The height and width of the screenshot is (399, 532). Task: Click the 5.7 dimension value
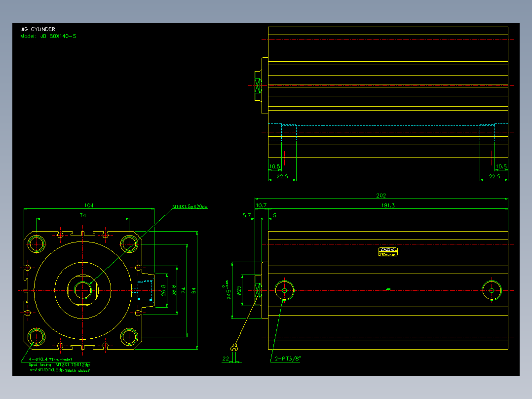(247, 215)
